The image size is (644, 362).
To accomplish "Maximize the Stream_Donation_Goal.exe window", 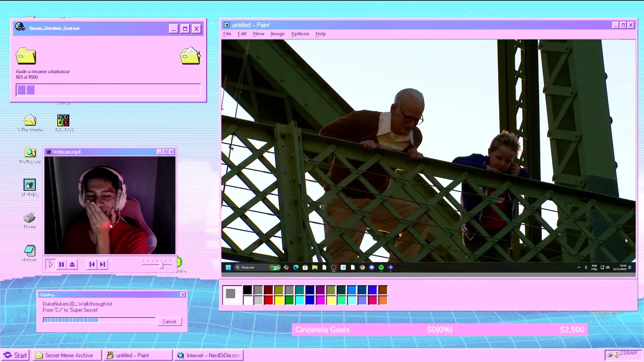I will pyautogui.click(x=185, y=29).
